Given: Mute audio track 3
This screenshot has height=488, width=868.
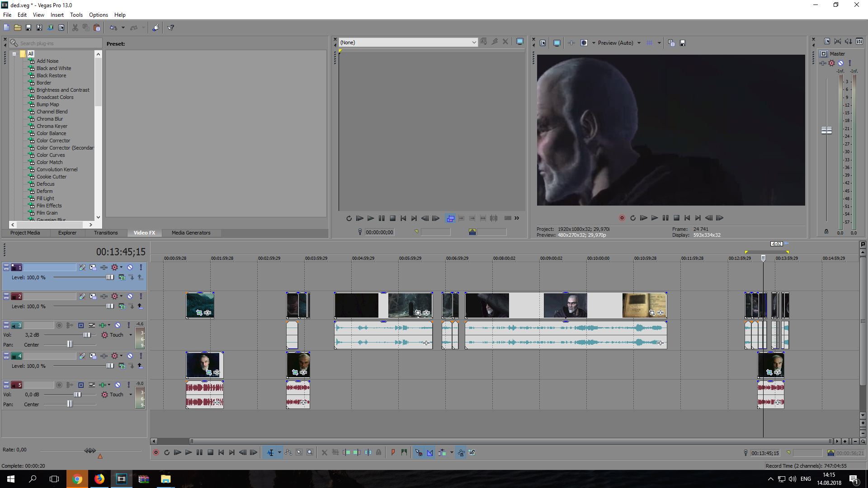Looking at the screenshot, I should click(x=118, y=325).
